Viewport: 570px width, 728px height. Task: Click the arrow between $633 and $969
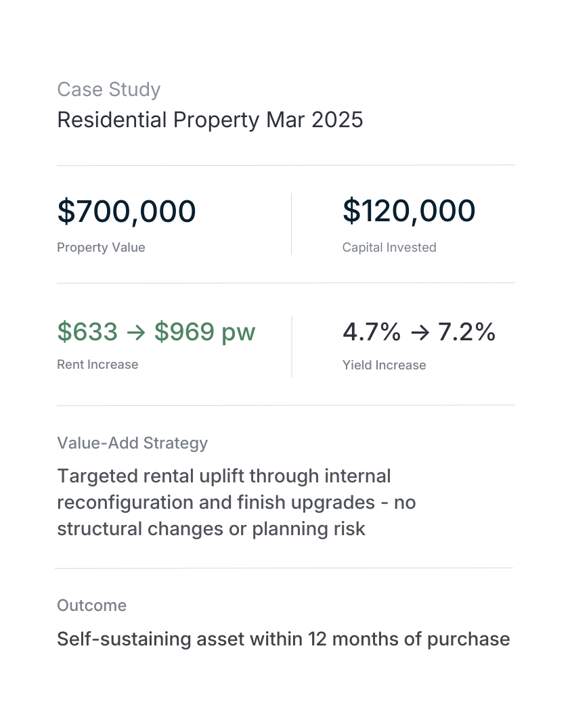point(136,333)
